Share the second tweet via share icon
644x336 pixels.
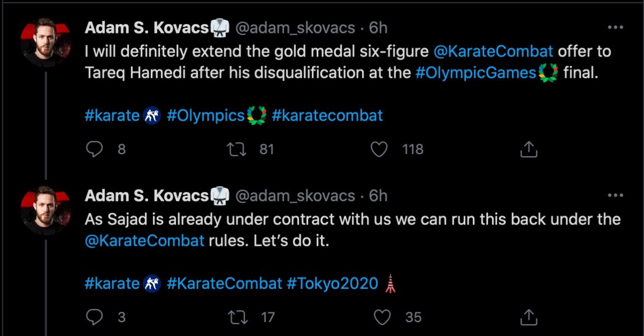pos(529,317)
